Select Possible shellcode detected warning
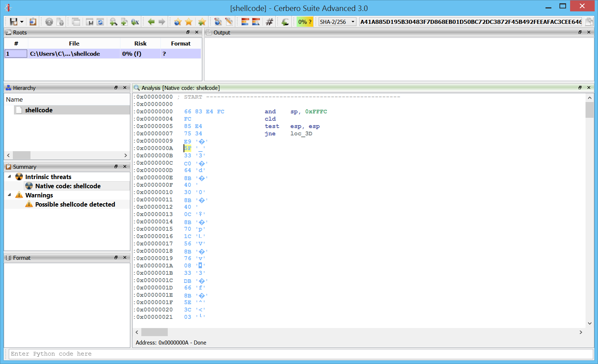This screenshot has height=364, width=598. 75,204
